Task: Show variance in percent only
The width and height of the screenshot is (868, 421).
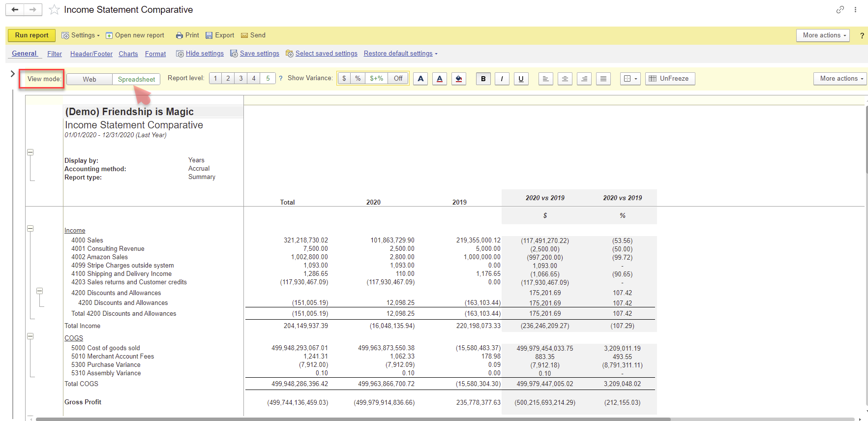Action: pyautogui.click(x=358, y=78)
